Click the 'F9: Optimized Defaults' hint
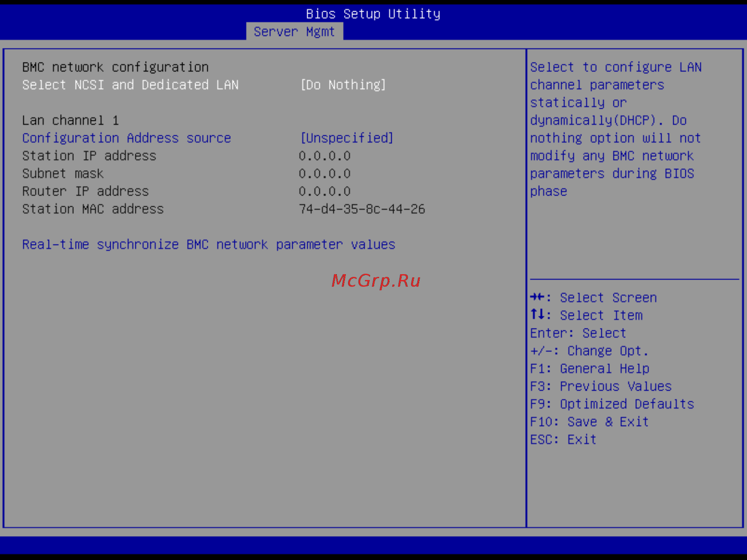The height and width of the screenshot is (560, 747). tap(613, 404)
